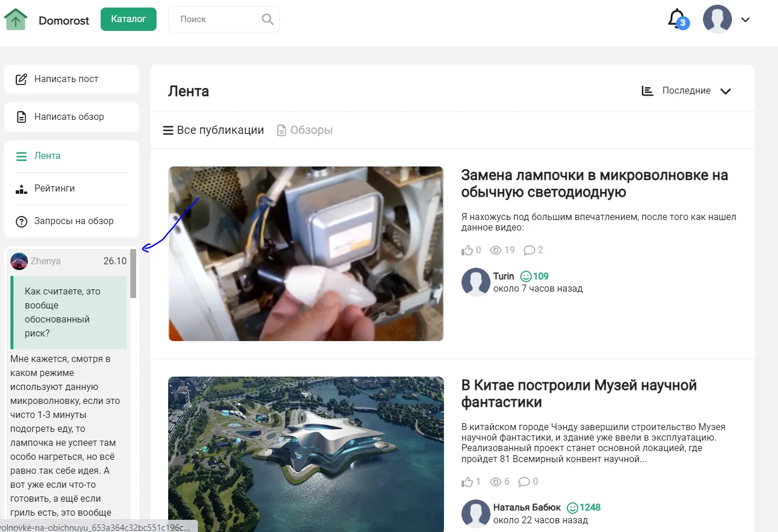778x532 pixels.
Task: Click the profile avatar in header
Action: tap(717, 19)
